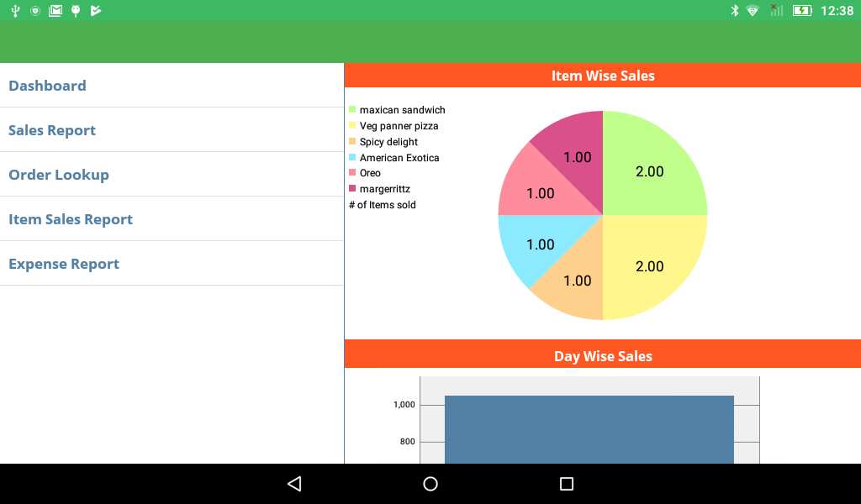Tap the blue bar in Day Wise Sales
Image resolution: width=861 pixels, height=504 pixels.
pyautogui.click(x=589, y=428)
